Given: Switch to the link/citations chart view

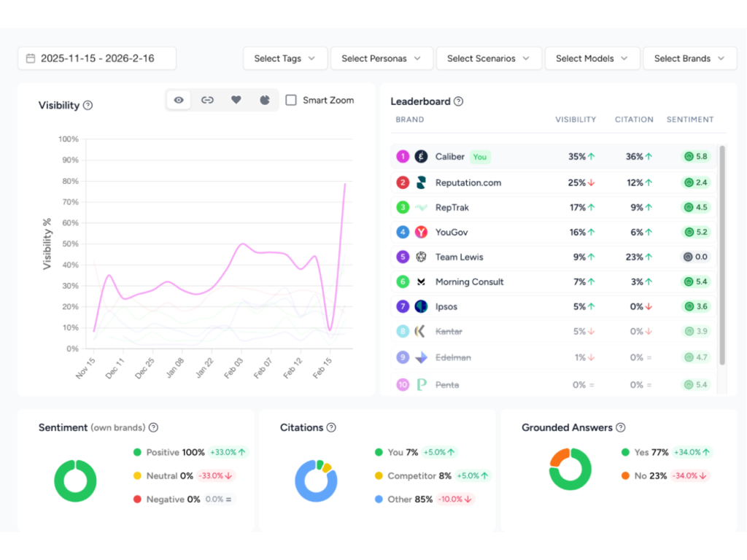Looking at the screenshot, I should [x=207, y=100].
